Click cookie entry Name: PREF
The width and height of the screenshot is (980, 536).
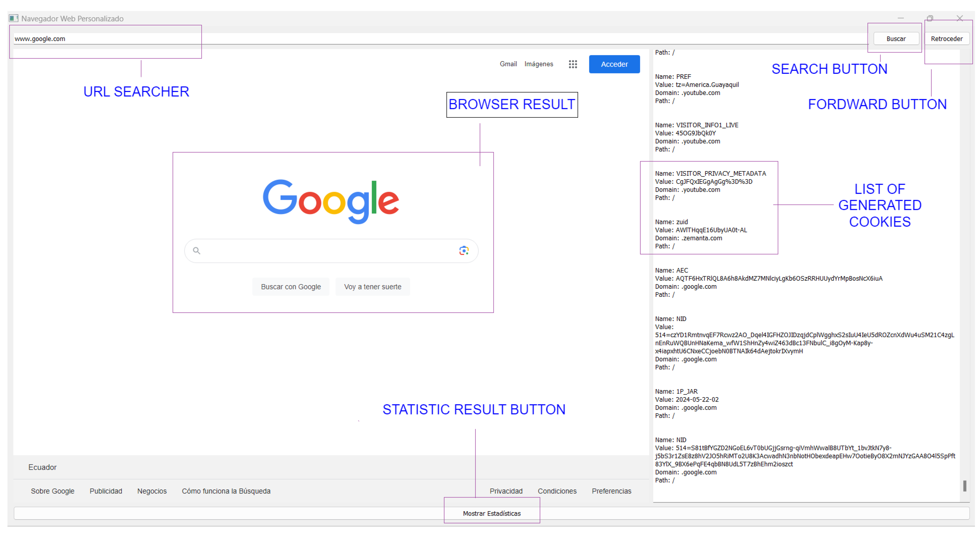(x=673, y=76)
